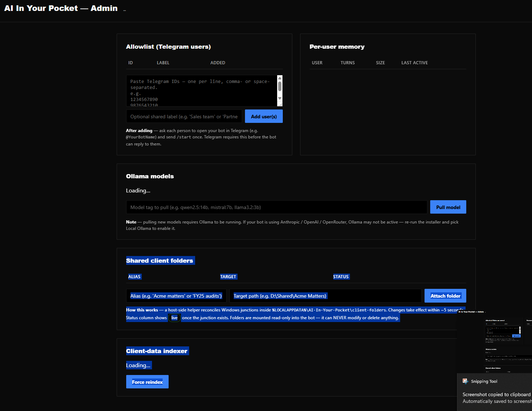
Task: Click the 'How this works' bold label
Action: coord(142,310)
